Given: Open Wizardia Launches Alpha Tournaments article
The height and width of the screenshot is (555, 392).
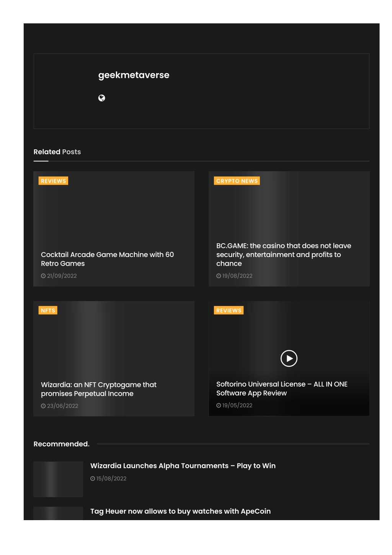Looking at the screenshot, I should click(x=183, y=466).
